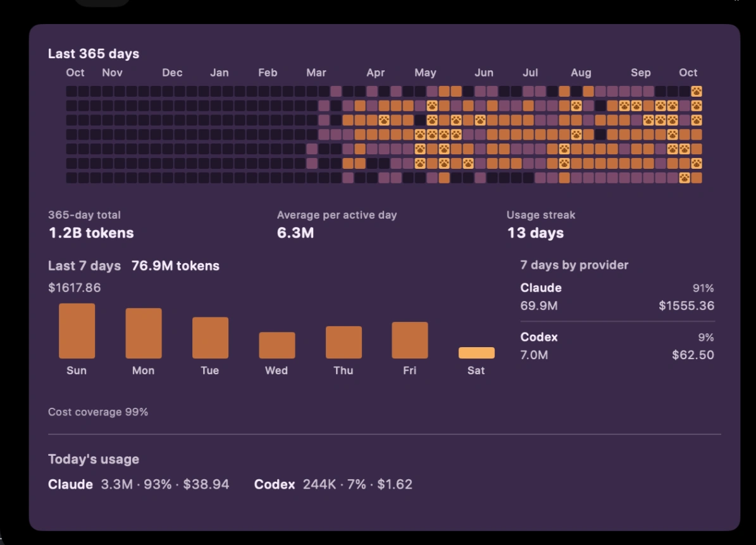Image resolution: width=756 pixels, height=545 pixels.
Task: Click the Mar month label
Action: pyautogui.click(x=316, y=73)
